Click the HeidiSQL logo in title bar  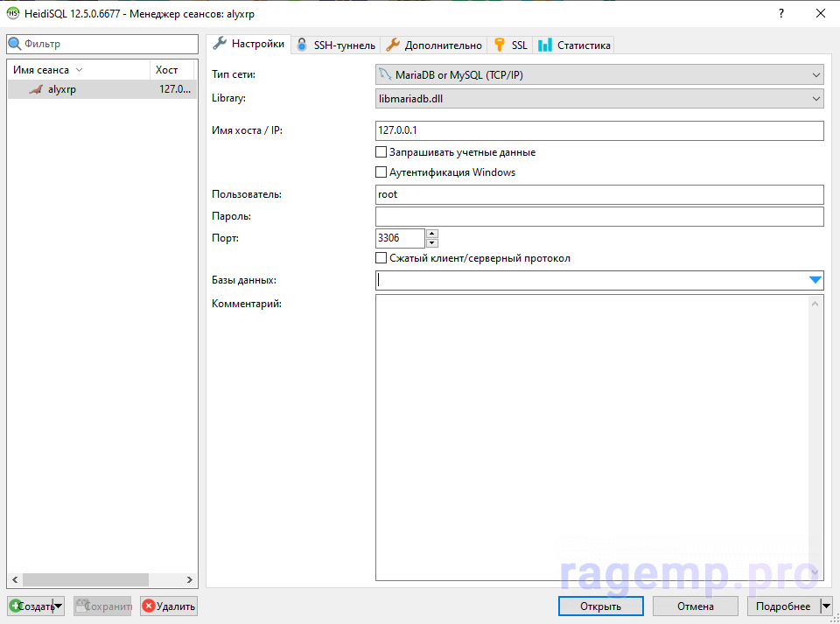point(13,13)
